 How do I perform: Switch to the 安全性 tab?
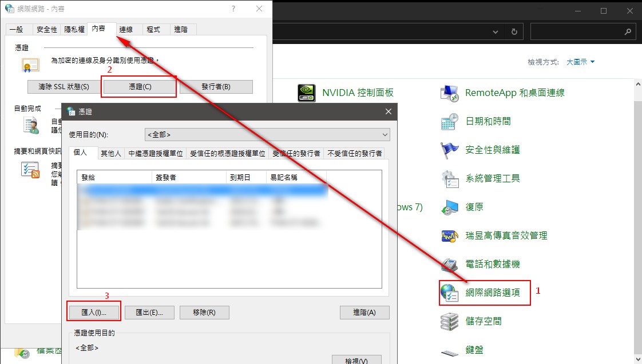click(x=46, y=29)
